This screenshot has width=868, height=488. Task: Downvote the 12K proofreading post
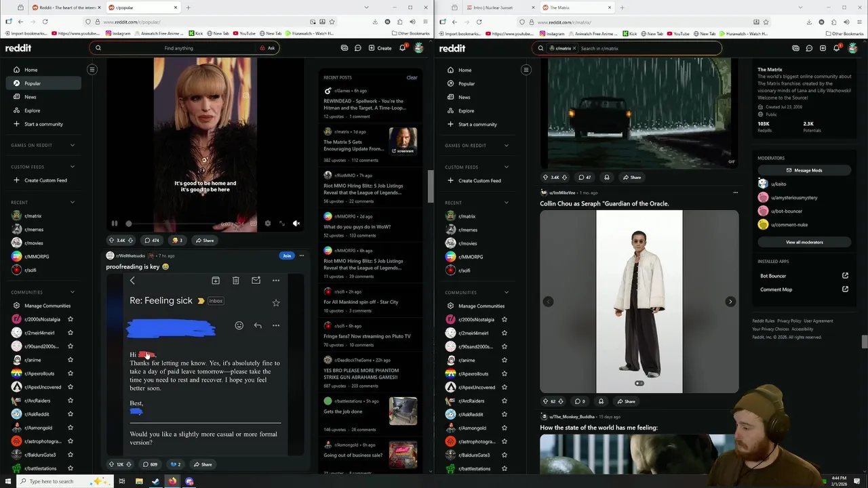click(x=130, y=464)
